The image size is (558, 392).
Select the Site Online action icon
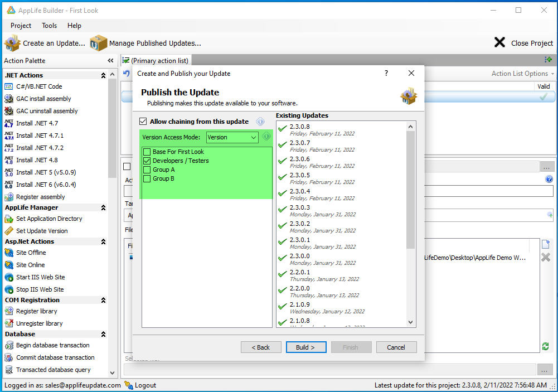9,265
